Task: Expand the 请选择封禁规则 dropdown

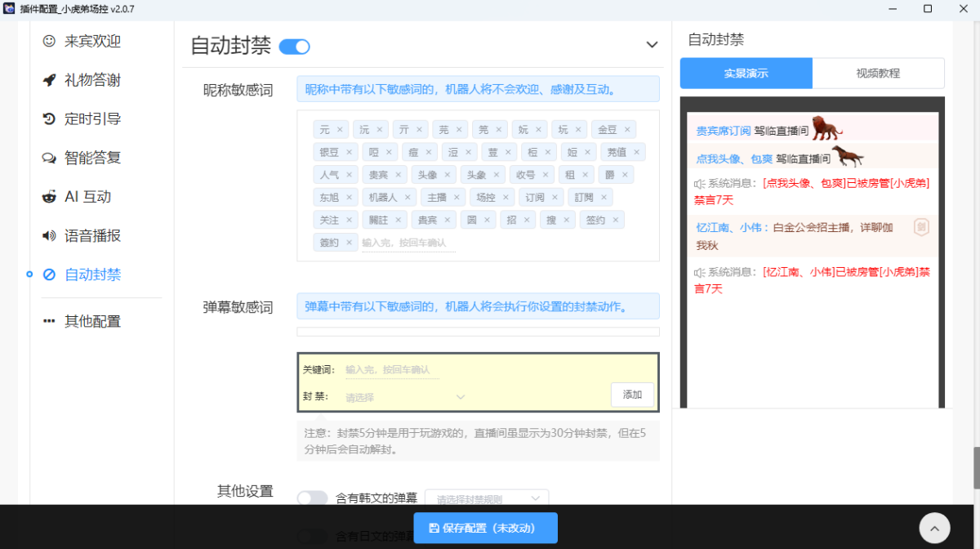Action: (487, 498)
